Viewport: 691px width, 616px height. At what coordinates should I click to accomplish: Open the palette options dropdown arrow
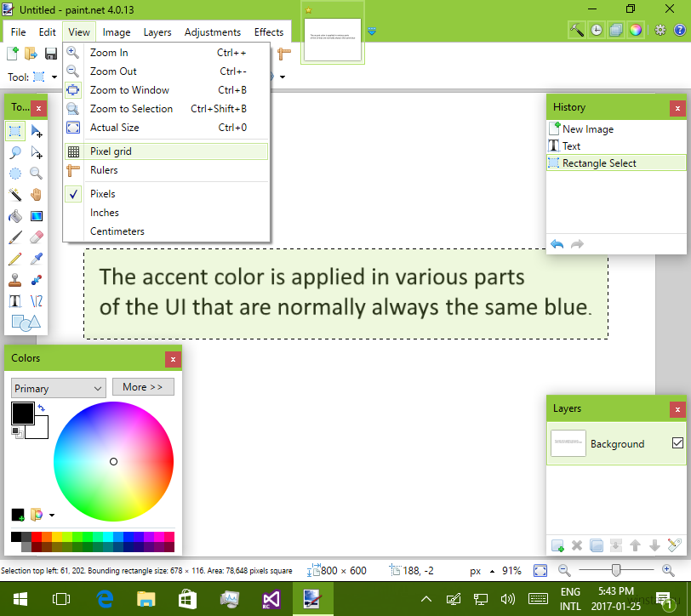click(52, 515)
